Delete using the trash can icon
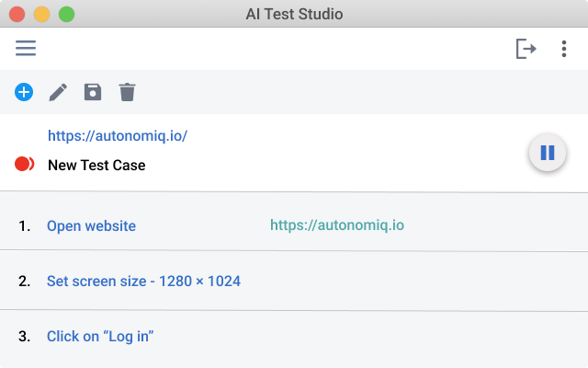This screenshot has height=368, width=588. (127, 92)
